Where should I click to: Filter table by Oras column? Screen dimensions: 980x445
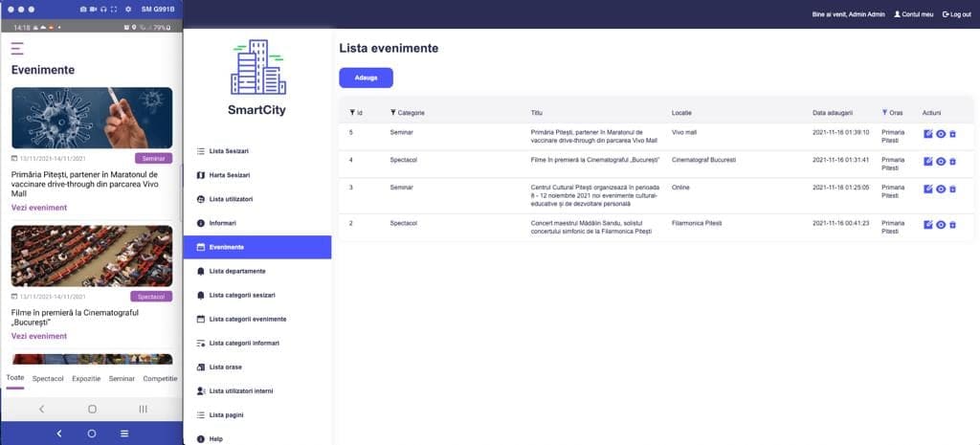[884, 113]
